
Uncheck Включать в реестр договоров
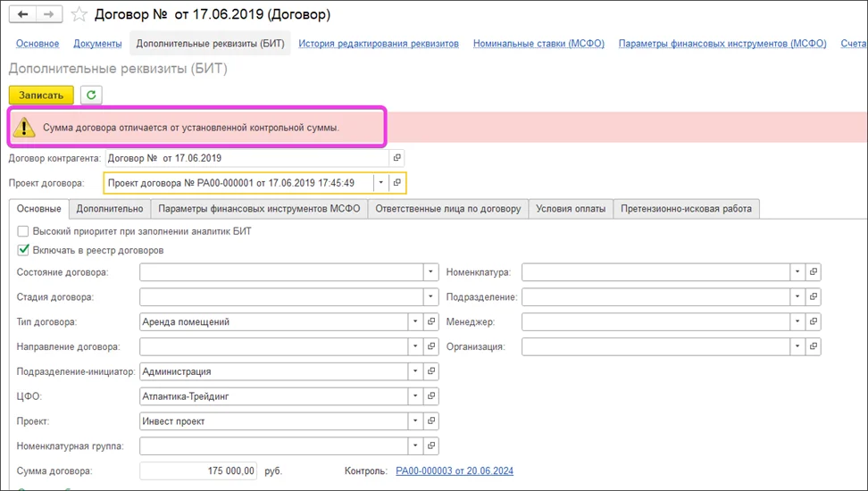[23, 251]
